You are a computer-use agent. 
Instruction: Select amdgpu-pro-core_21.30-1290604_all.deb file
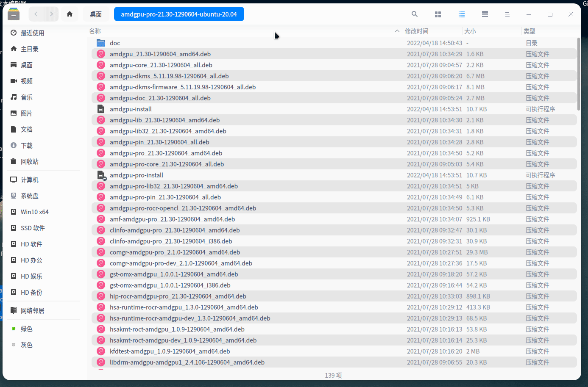tap(334, 164)
